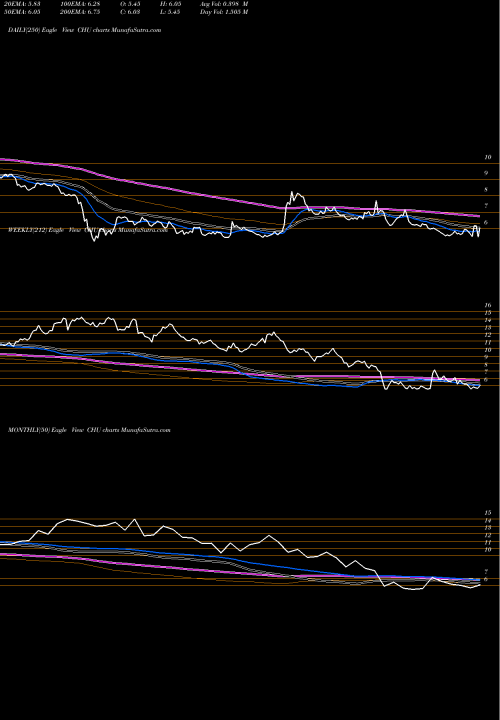Click the 10 label on daily chart axis

488,157
